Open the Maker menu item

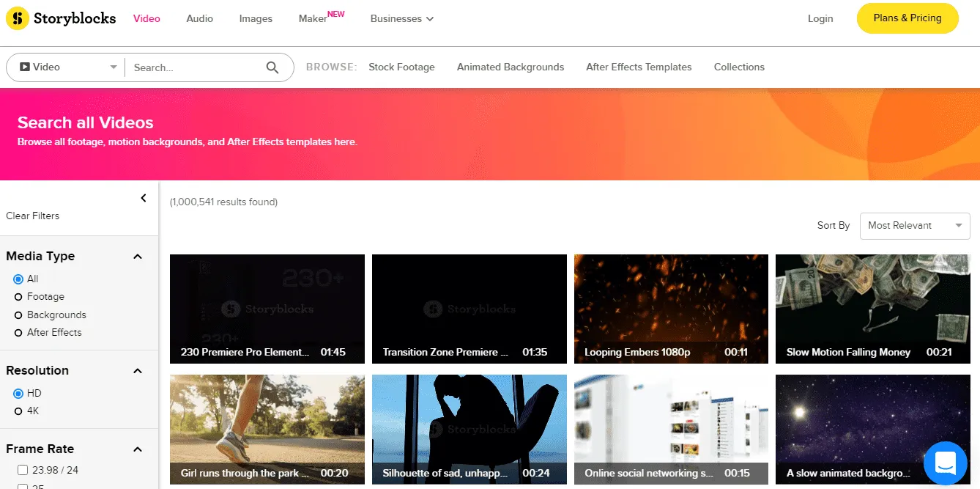[x=313, y=19]
